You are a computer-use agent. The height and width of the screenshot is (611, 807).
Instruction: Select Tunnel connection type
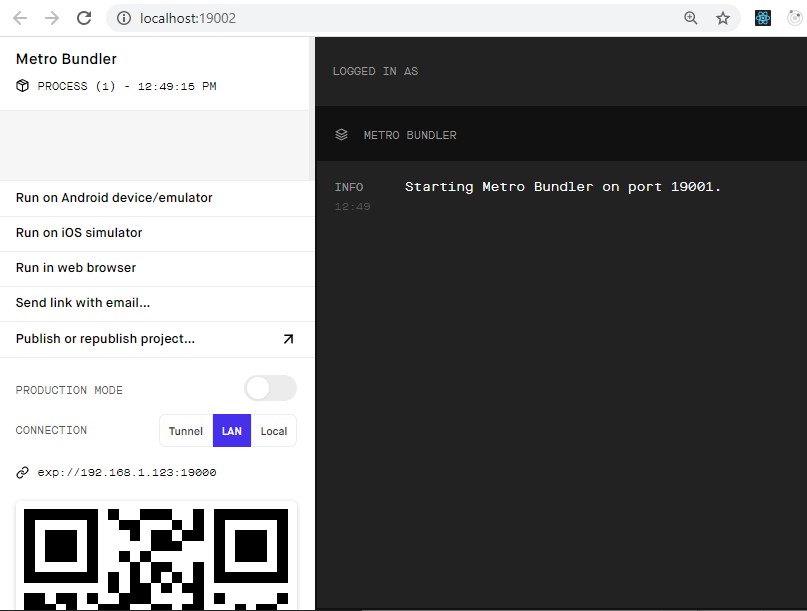click(186, 431)
